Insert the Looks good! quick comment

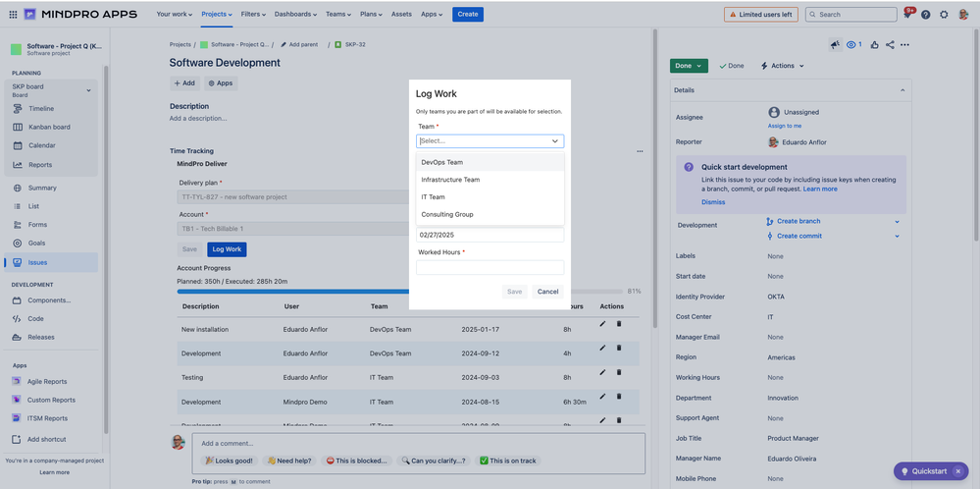(x=230, y=461)
